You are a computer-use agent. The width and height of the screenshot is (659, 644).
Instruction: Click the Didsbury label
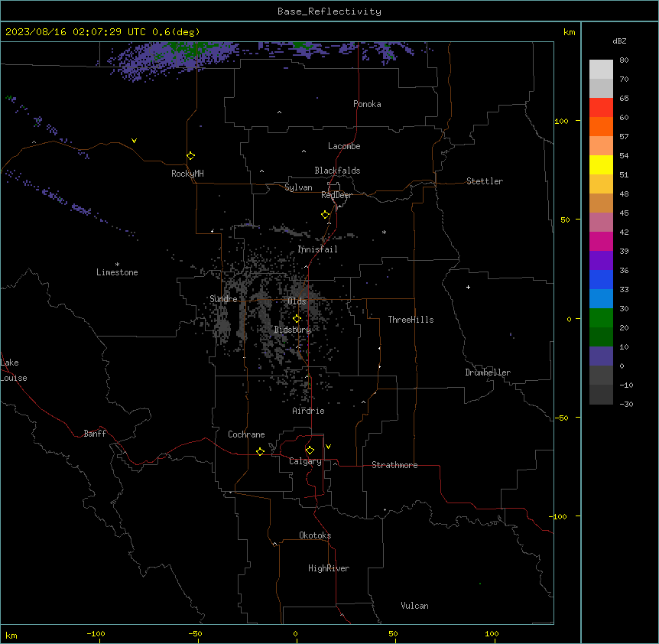click(293, 330)
